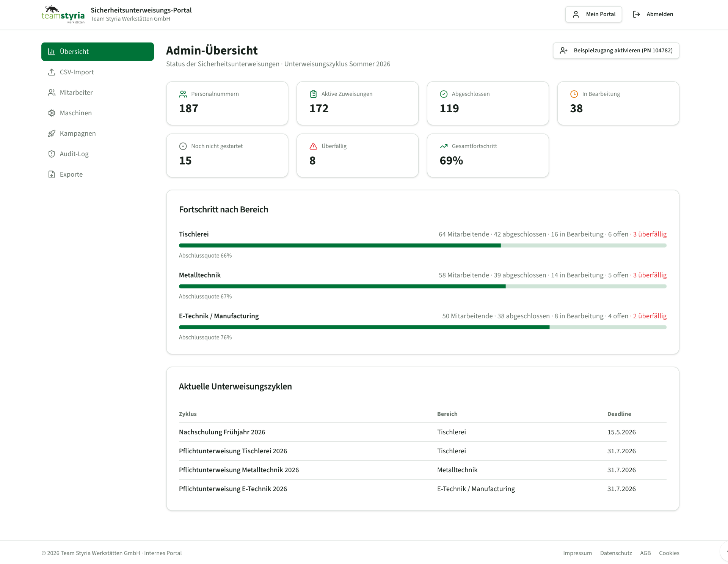The width and height of the screenshot is (728, 564).
Task: Click the Personalnummern 187 value
Action: point(188,108)
